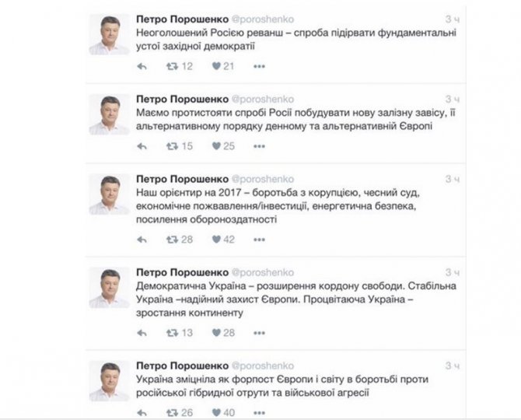Open the Петро Порошенко name on the third tweet
This screenshot has width=521, height=420.
point(183,179)
